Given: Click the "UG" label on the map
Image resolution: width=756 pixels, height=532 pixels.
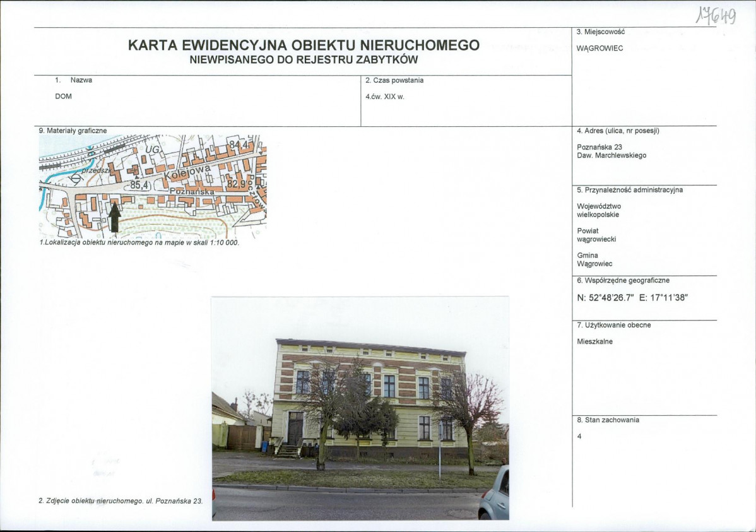Looking at the screenshot, I should (152, 150).
